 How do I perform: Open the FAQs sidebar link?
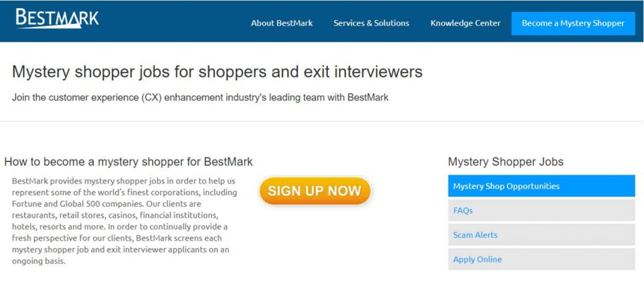[x=463, y=211]
